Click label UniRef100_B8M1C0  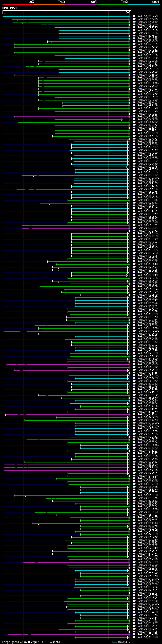(145, 395)
